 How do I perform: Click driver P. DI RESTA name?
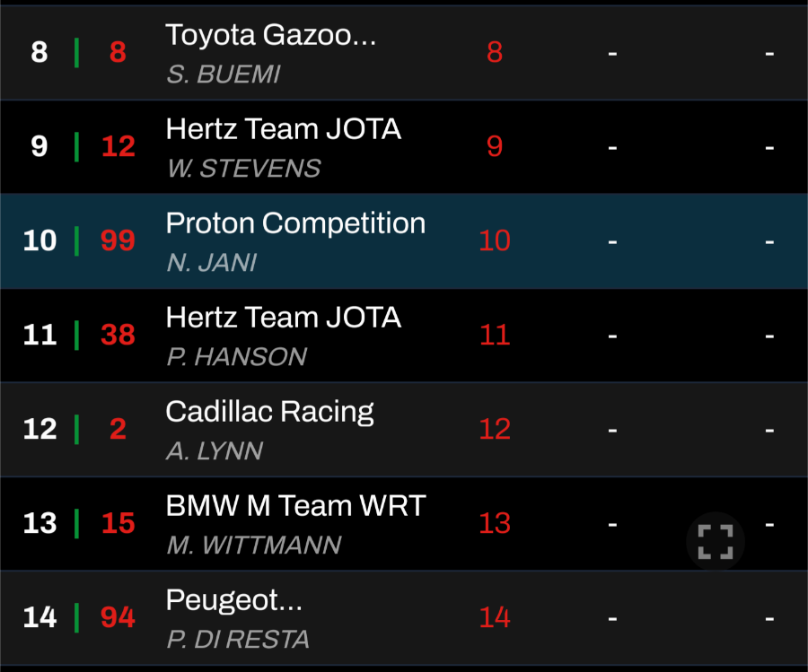point(238,640)
